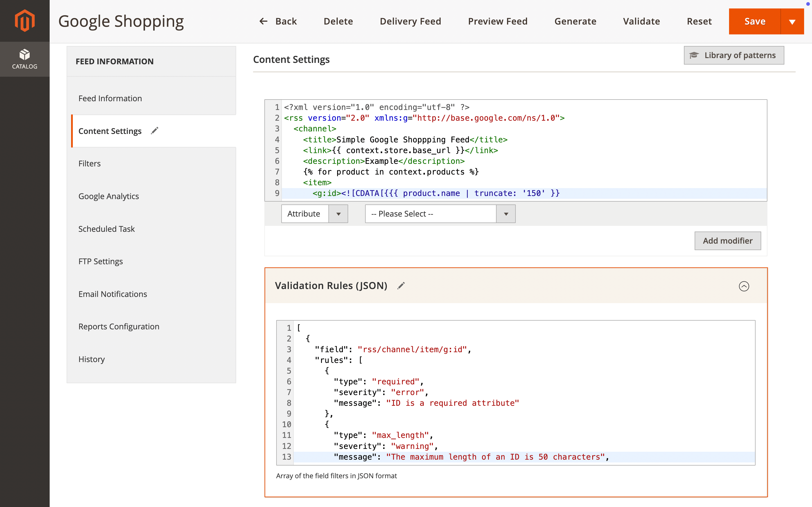
Task: Open Preview Feed
Action: tap(497, 21)
